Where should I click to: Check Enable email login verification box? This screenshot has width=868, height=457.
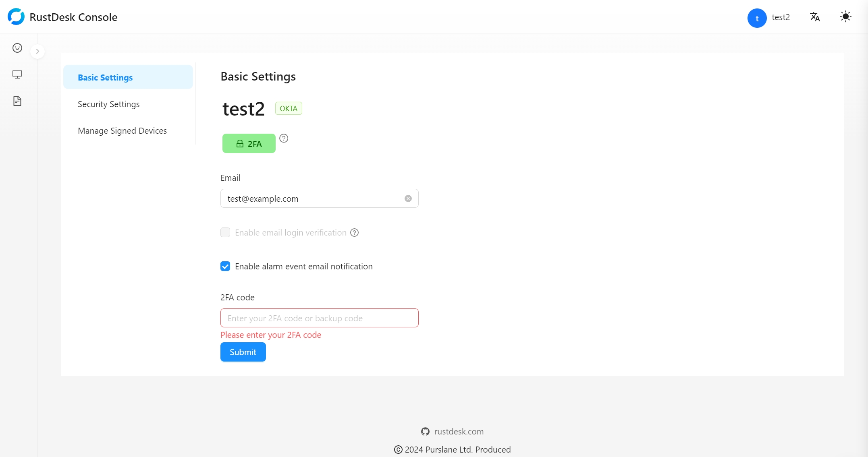[x=225, y=233]
